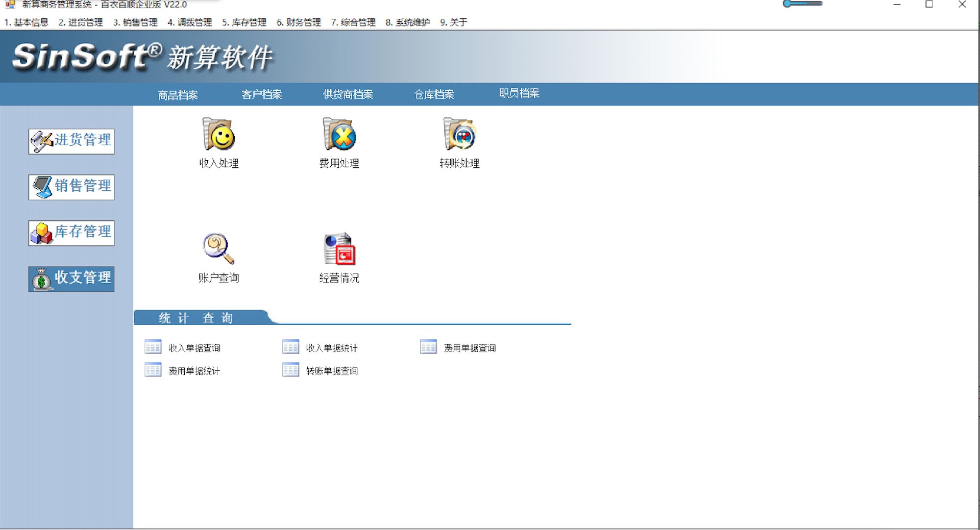Click the app icon in title bar

point(10,5)
